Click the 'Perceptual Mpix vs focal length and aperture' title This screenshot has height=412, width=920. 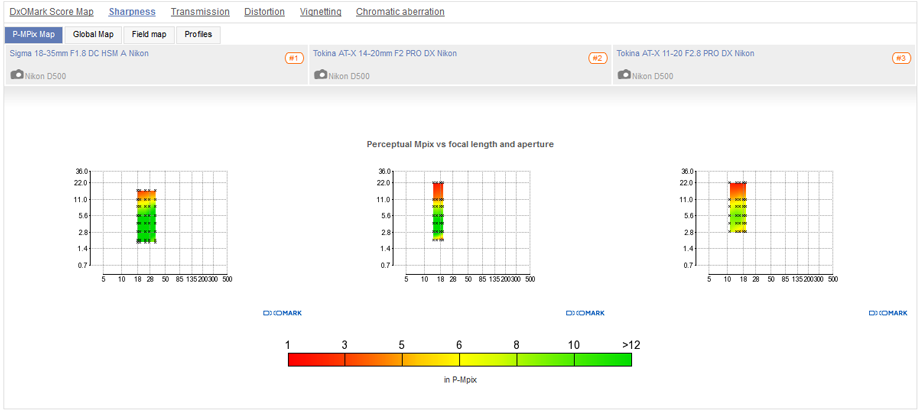[x=460, y=144]
